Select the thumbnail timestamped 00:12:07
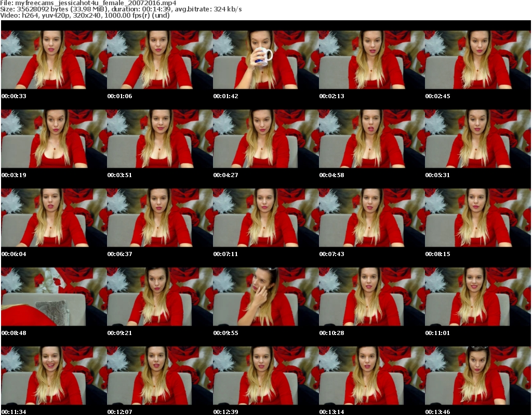Image resolution: width=532 pixels, height=415 pixels. [160, 376]
